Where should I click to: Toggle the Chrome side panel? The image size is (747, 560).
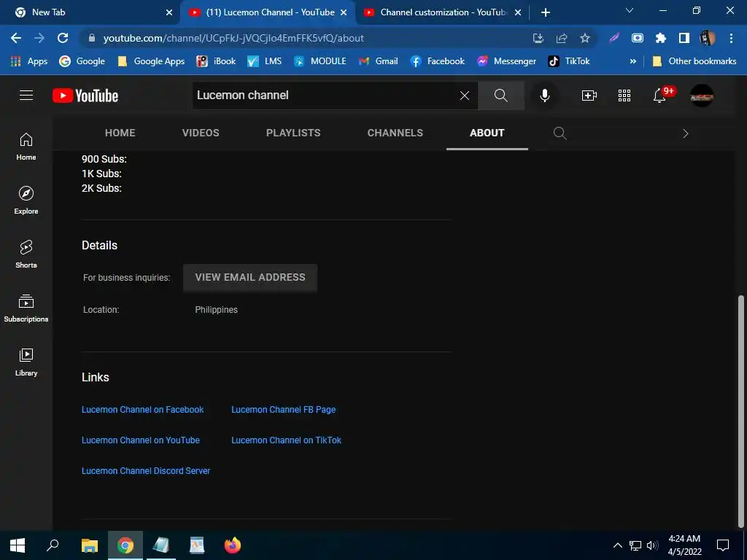pos(684,38)
